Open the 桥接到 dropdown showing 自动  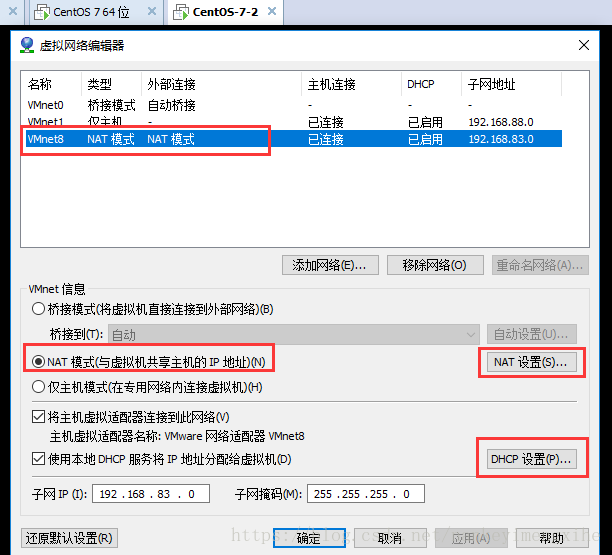[294, 334]
